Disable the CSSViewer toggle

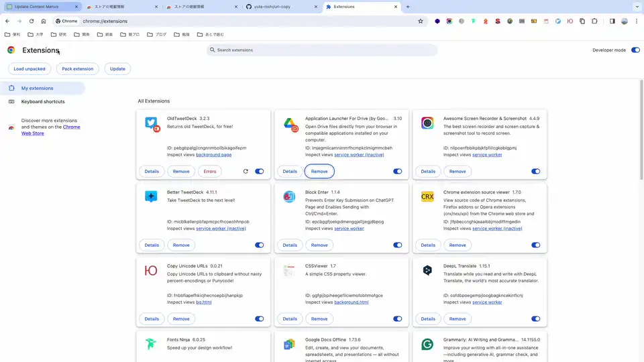click(397, 319)
